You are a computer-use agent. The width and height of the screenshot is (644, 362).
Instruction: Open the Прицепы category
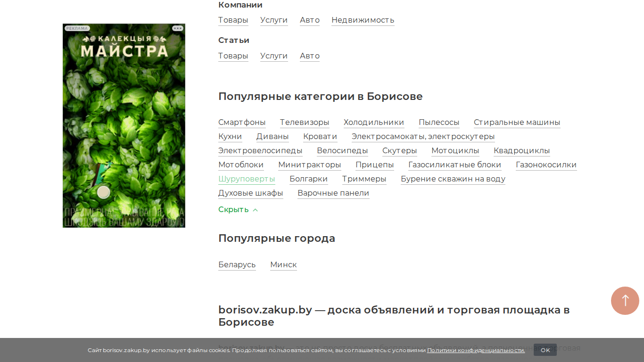(x=375, y=165)
